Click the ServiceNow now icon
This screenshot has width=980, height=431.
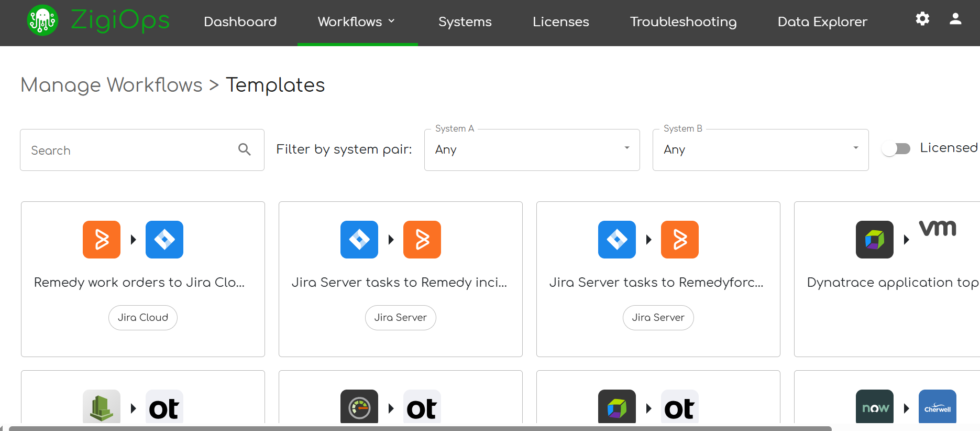(875, 406)
